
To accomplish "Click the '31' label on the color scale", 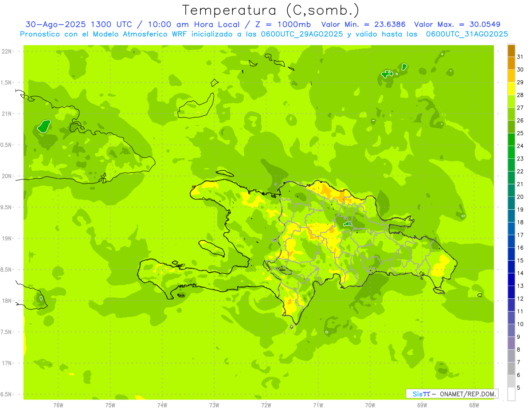I will click(520, 57).
